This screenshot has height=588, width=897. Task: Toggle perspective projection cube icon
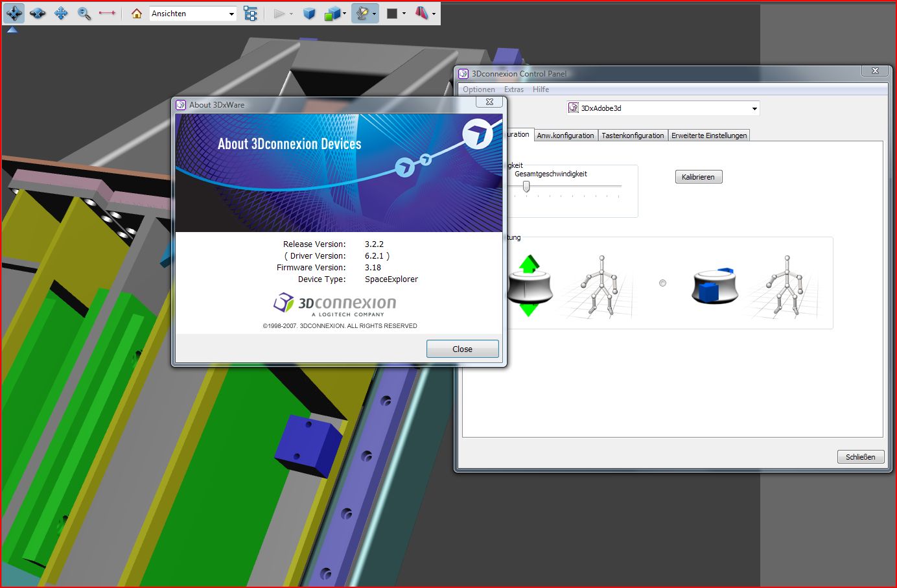pos(309,13)
